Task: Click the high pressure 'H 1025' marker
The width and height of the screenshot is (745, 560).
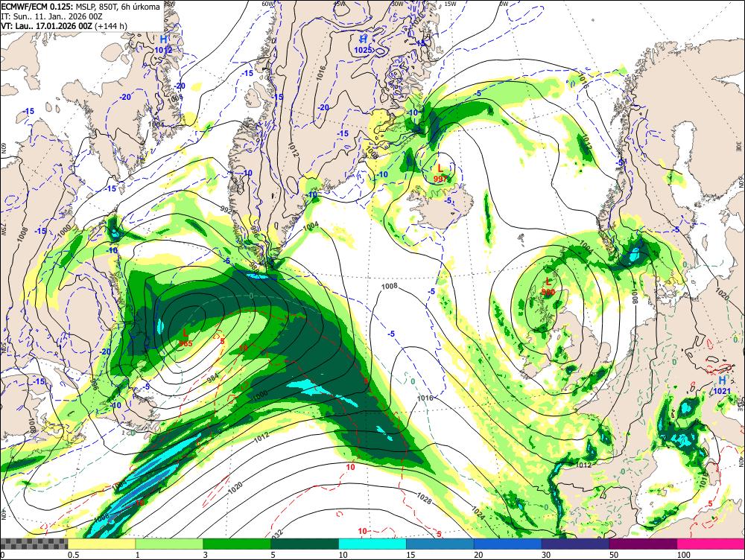Action: (364, 43)
